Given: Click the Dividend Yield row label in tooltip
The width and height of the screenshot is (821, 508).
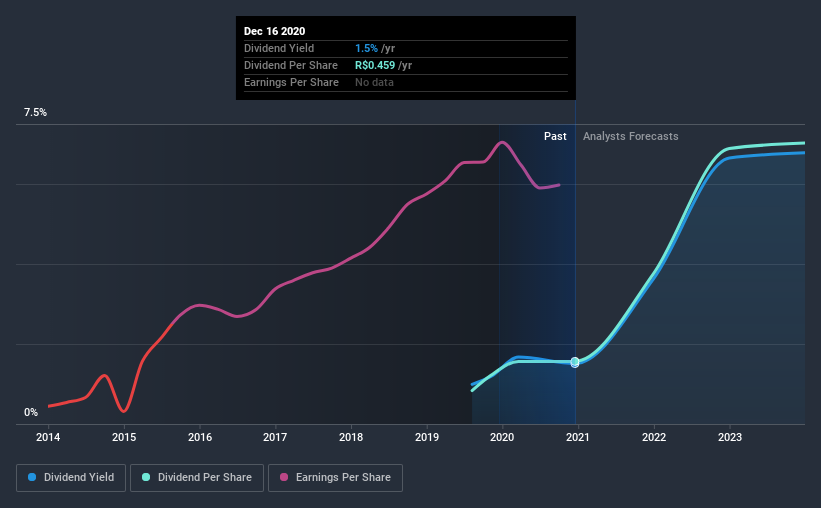Looking at the screenshot, I should click(x=279, y=49).
